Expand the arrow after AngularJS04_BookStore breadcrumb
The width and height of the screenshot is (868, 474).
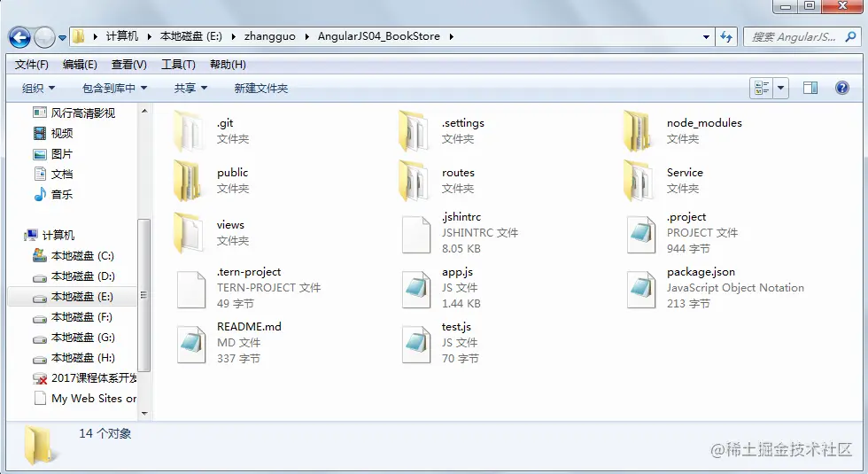pyautogui.click(x=451, y=36)
